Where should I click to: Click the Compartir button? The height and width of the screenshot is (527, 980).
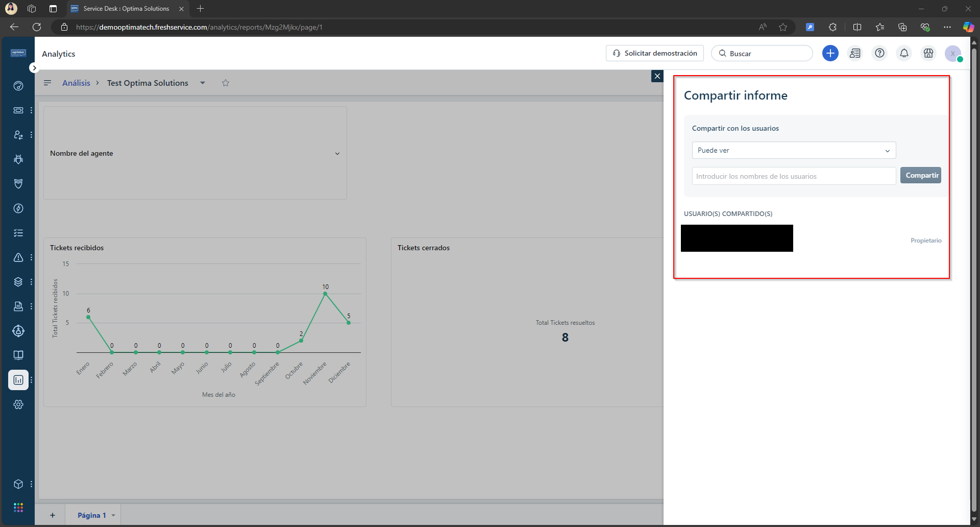click(x=921, y=176)
